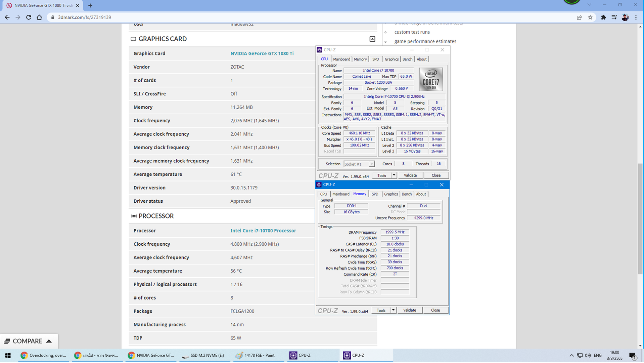
Task: Open Tools dropdown arrow in lower CPU-Z
Action: 393,310
